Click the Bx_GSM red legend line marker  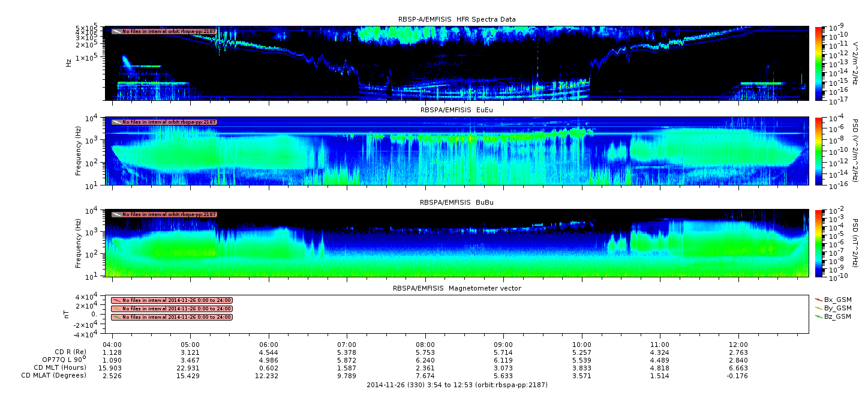[819, 299]
